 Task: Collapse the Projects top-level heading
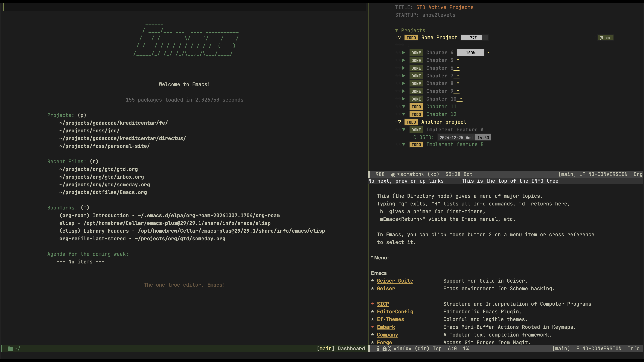point(396,30)
